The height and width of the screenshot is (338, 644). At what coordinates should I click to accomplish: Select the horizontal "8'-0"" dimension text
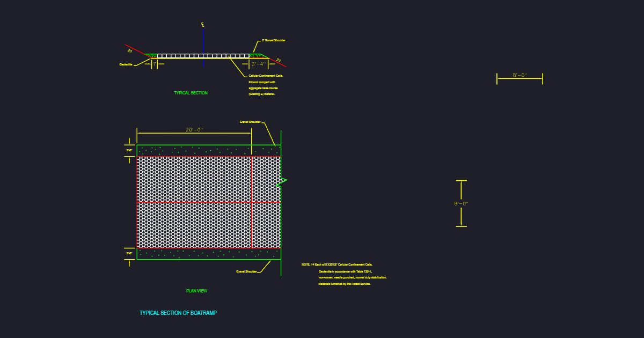coord(519,75)
